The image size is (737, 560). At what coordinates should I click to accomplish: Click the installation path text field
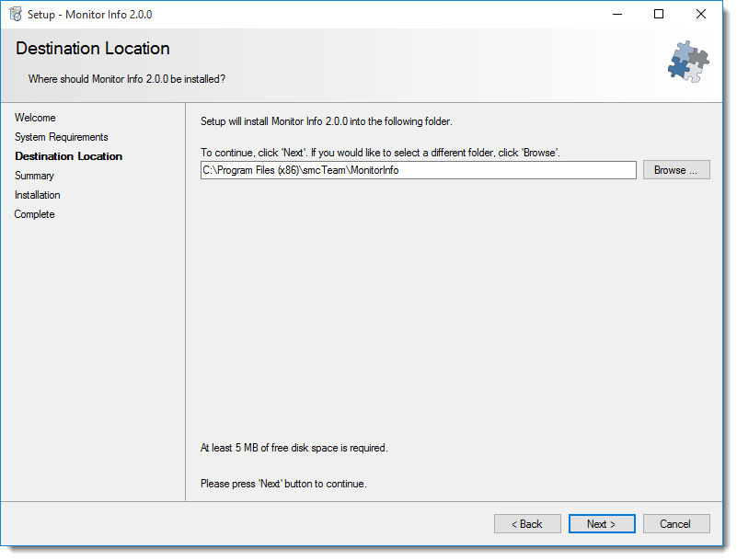(x=419, y=170)
